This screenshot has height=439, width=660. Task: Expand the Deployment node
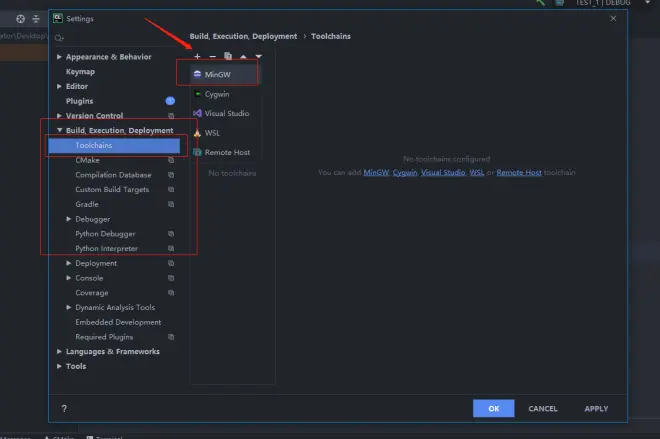(69, 263)
